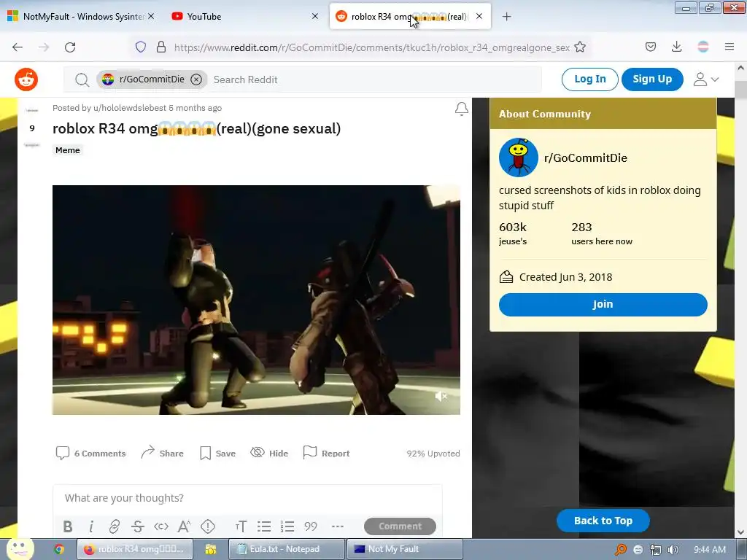This screenshot has width=747, height=560.
Task: Open Chrome from the taskbar
Action: pyautogui.click(x=59, y=549)
